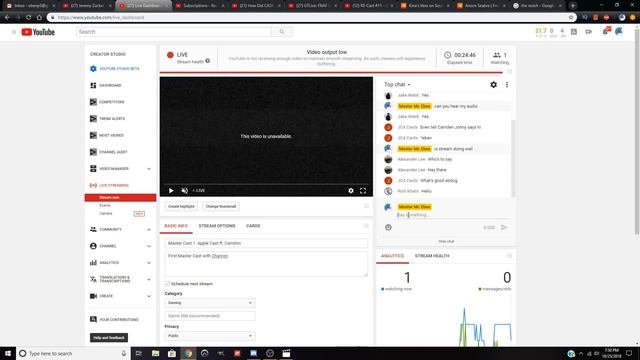640x360 pixels.
Task: Play the live preview video
Action: [171, 191]
